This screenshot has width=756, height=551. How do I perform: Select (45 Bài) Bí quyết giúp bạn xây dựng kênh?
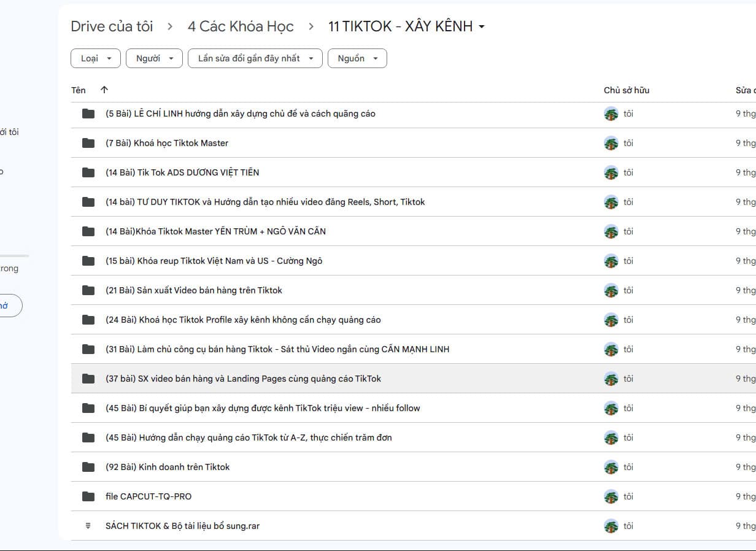tap(263, 408)
